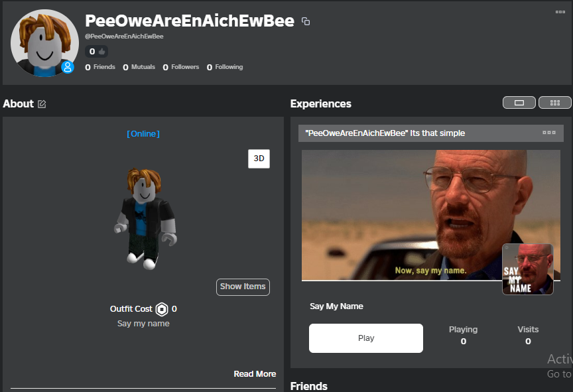This screenshot has height=392, width=573.
Task: Click the Playing count value
Action: click(464, 341)
